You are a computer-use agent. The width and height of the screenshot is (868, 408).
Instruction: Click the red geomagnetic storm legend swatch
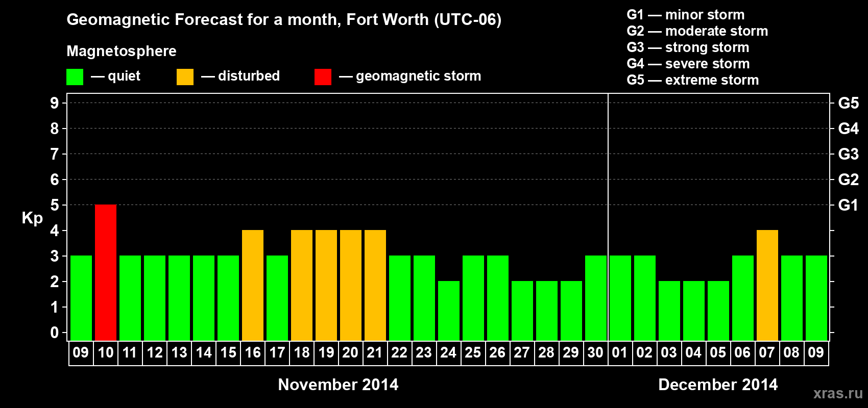point(323,77)
